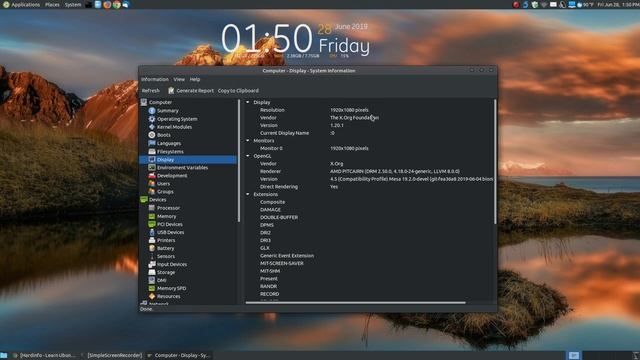
Task: Select the Filesystems drive icon
Action: pyautogui.click(x=152, y=151)
